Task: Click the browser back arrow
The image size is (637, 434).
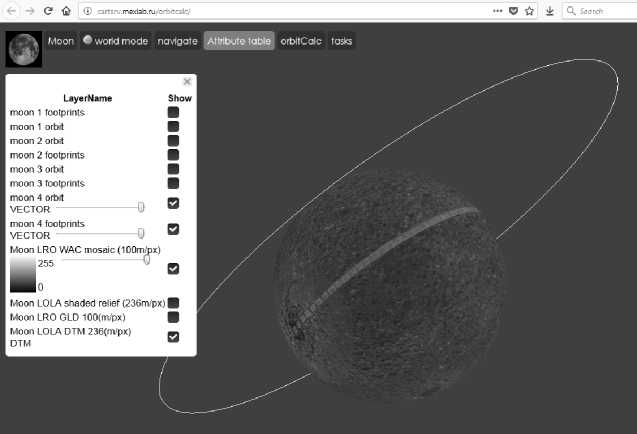Action: click(x=11, y=11)
